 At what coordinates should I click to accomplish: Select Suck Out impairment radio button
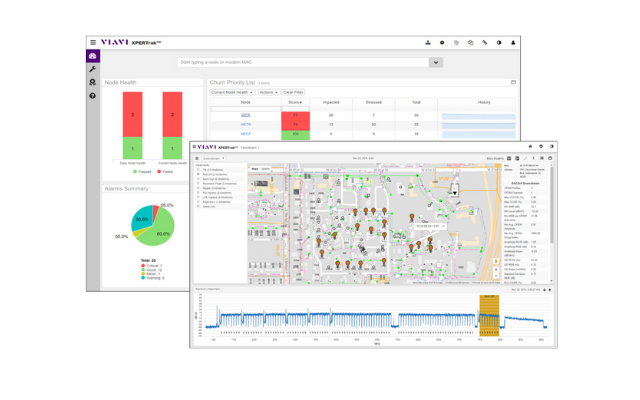point(198,179)
